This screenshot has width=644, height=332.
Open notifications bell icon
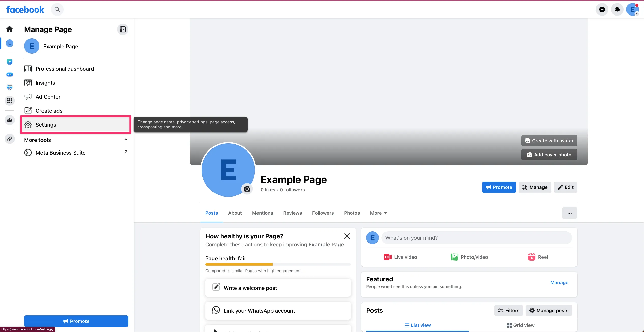[617, 9]
